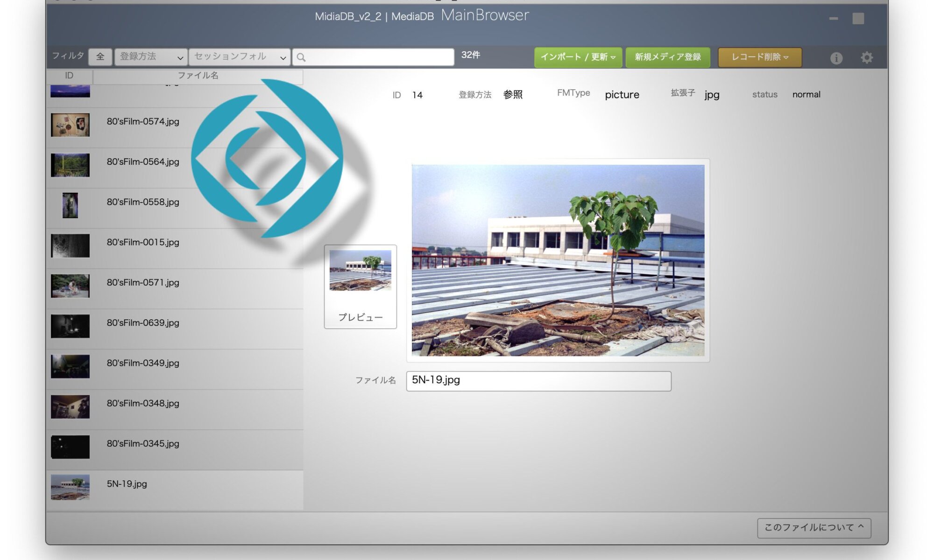Click thumbnail of 80'sFilm-0015.jpg
Image resolution: width=934 pixels, height=560 pixels.
click(x=70, y=245)
